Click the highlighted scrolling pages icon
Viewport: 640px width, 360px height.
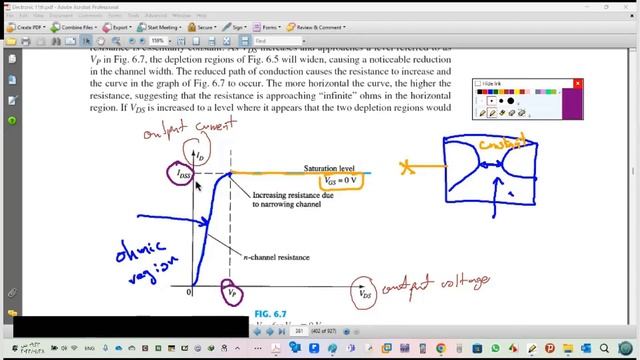click(244, 41)
